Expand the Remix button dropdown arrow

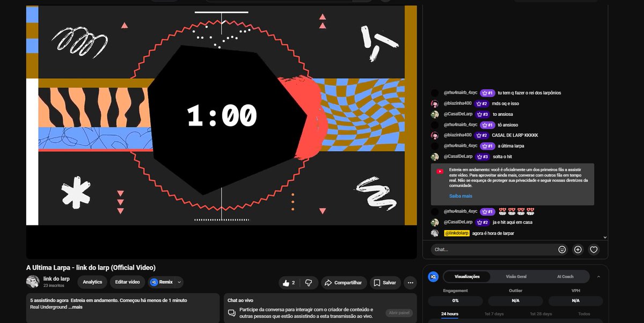point(179,282)
